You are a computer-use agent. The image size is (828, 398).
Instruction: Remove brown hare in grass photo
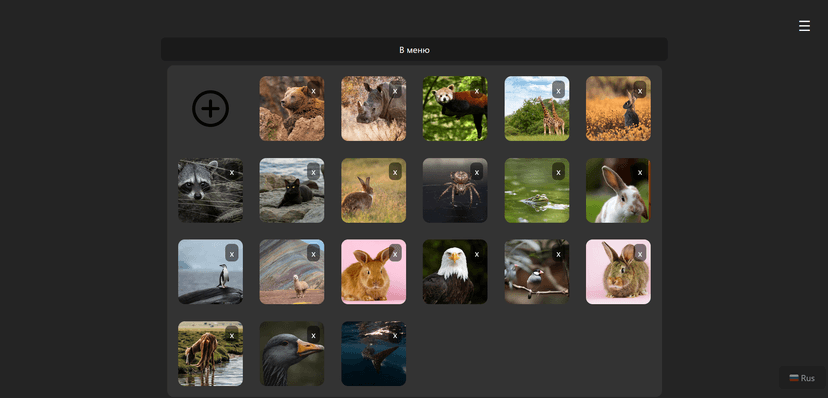(x=395, y=172)
